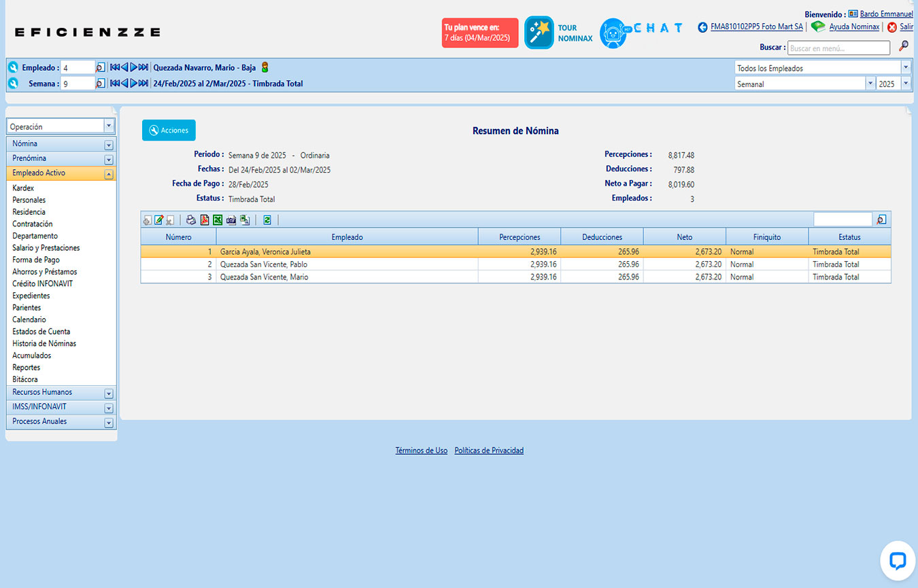Open the Semanal period type dropdown
This screenshot has height=588, width=918.
[x=870, y=84]
